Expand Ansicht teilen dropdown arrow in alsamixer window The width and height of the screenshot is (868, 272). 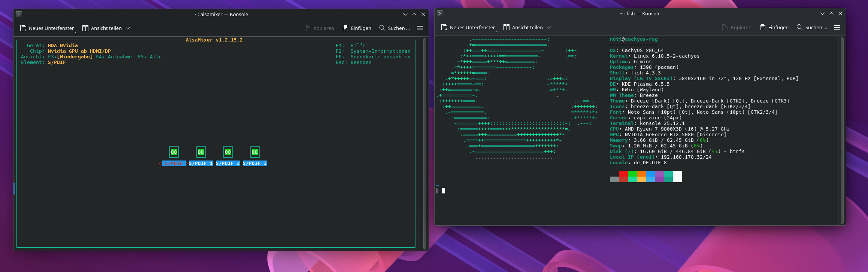click(128, 28)
